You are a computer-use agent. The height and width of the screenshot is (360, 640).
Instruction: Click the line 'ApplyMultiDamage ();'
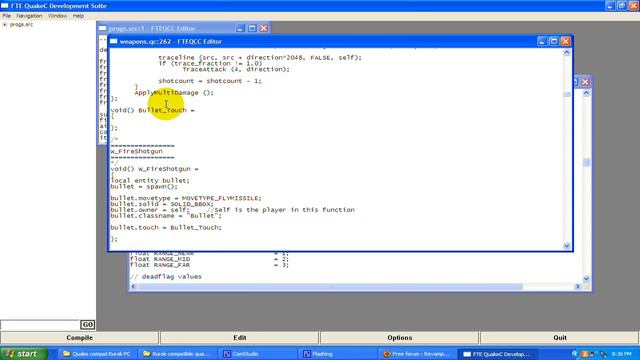coord(174,93)
